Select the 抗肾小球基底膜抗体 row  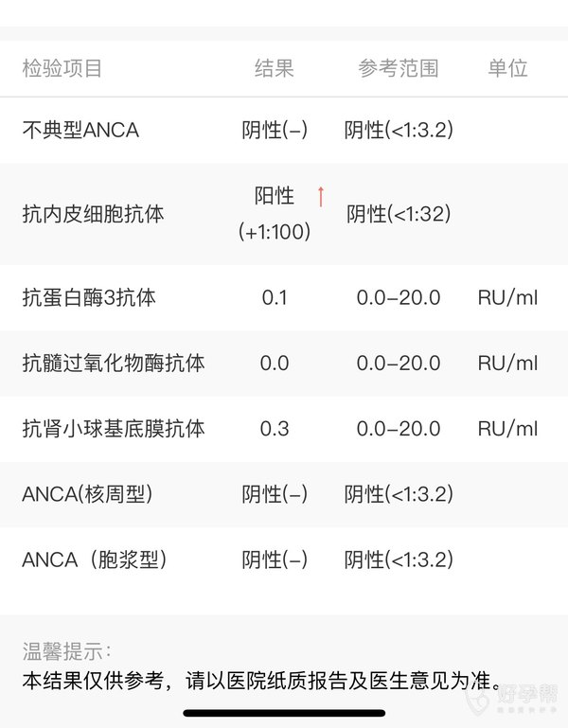tap(114, 429)
